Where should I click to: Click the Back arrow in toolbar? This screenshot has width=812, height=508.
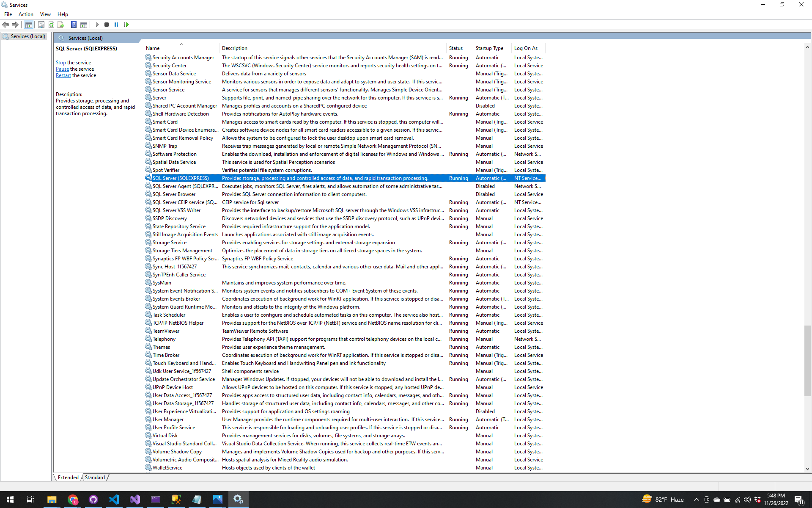point(5,25)
